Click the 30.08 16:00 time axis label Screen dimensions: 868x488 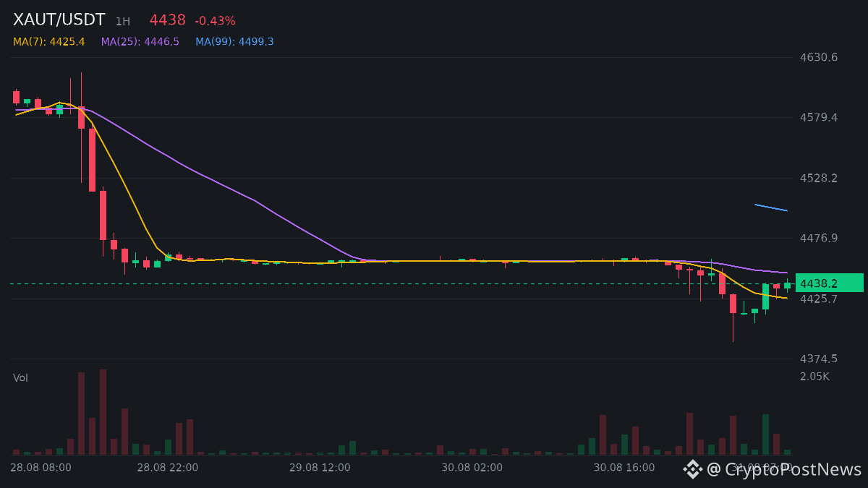click(624, 468)
